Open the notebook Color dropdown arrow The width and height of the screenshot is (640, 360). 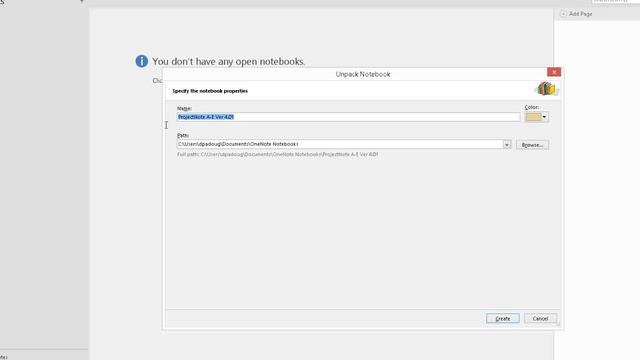[x=544, y=117]
